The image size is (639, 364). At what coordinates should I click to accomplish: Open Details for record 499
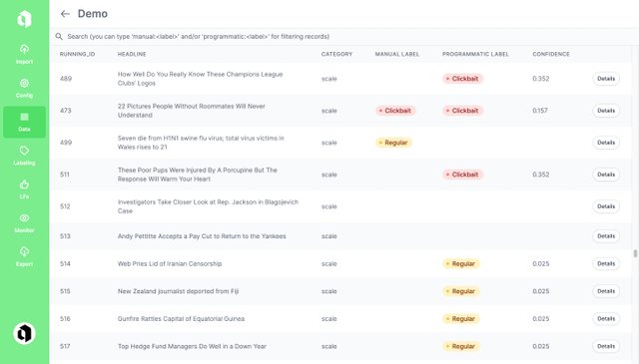[x=606, y=143]
